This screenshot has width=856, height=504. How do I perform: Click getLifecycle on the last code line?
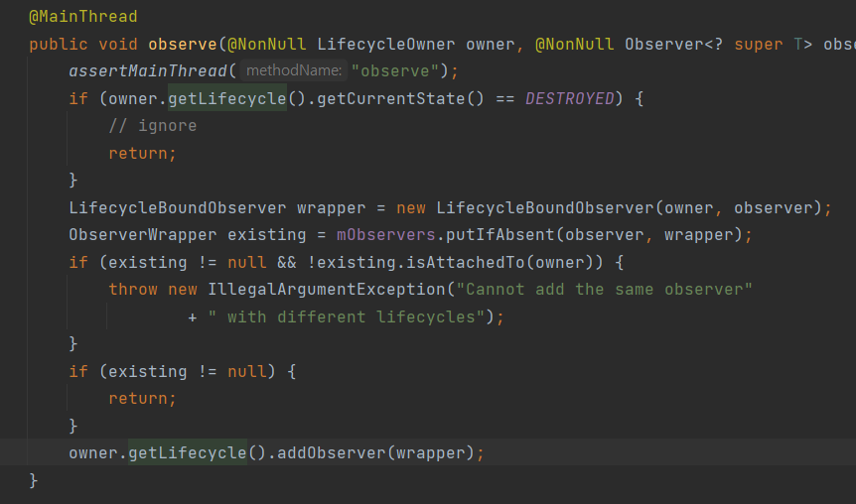188,453
